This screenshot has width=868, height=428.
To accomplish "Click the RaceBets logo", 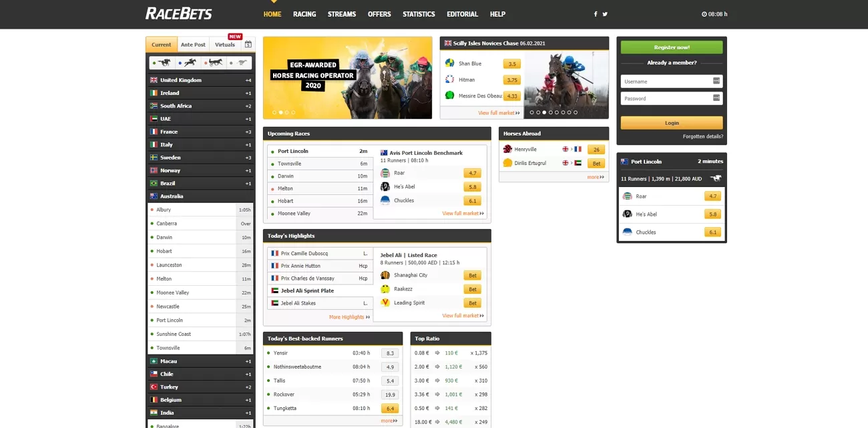I will click(x=179, y=13).
